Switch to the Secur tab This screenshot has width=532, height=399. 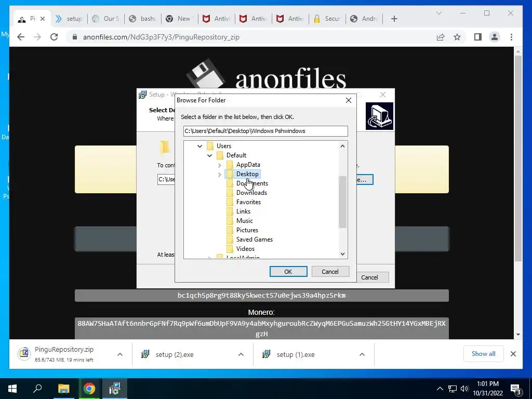(x=327, y=19)
